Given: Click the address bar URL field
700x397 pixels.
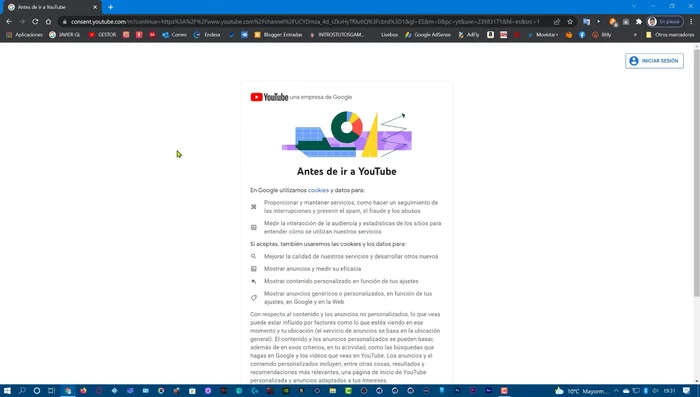Looking at the screenshot, I should (308, 21).
